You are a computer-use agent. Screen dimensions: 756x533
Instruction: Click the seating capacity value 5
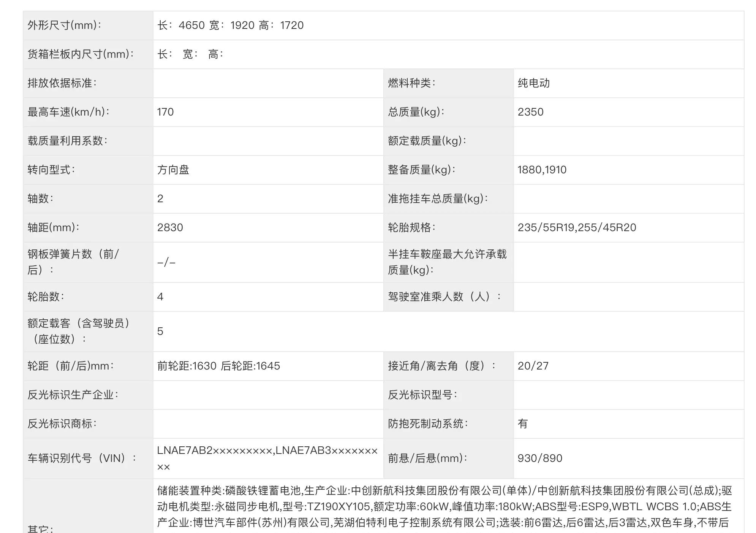click(160, 332)
